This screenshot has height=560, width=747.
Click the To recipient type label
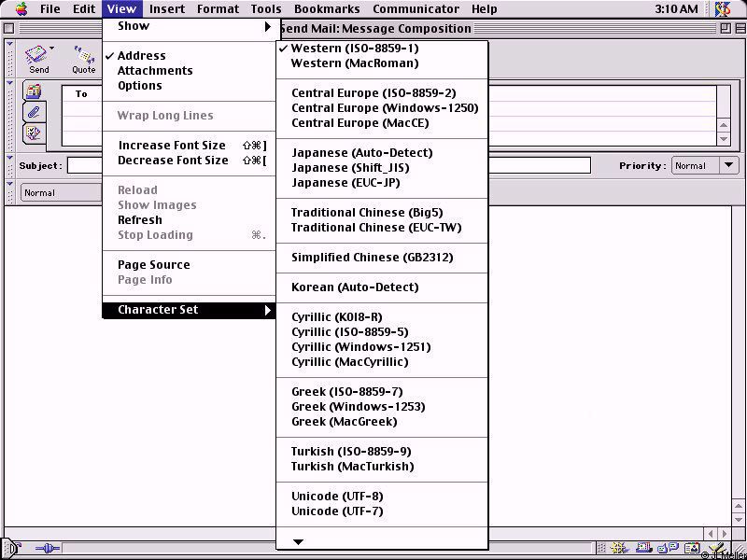click(81, 94)
